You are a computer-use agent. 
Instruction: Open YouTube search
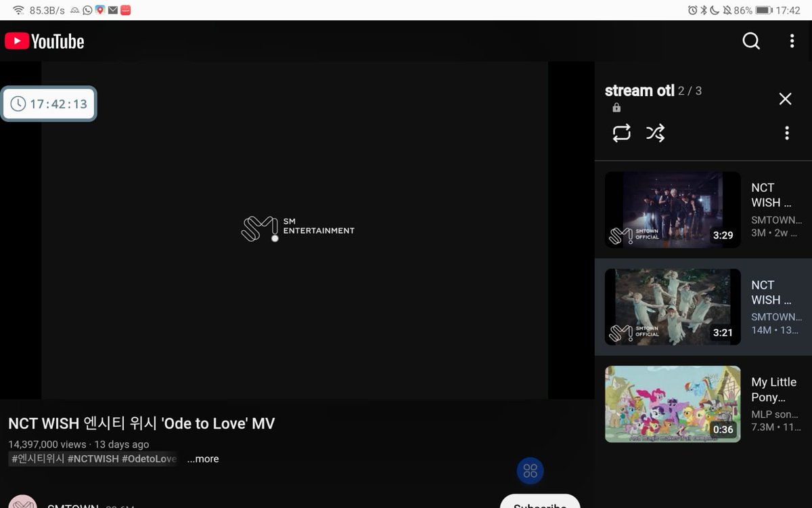(751, 41)
